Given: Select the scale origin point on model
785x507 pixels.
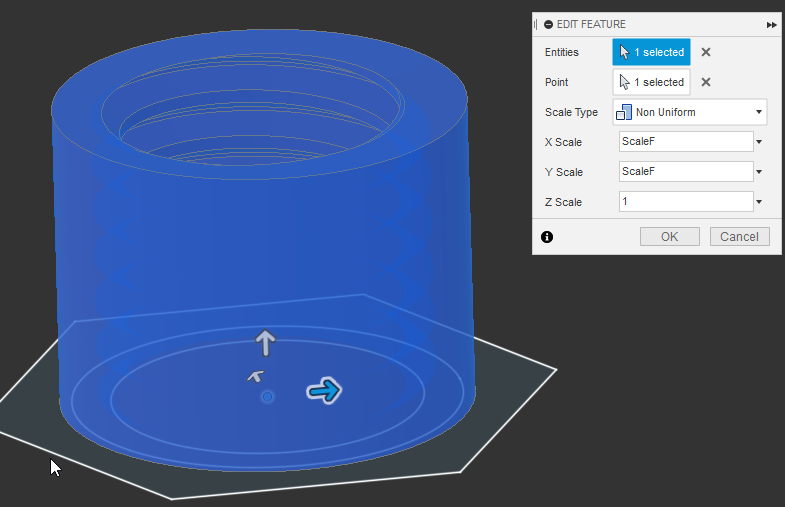Looking at the screenshot, I should click(x=267, y=397).
